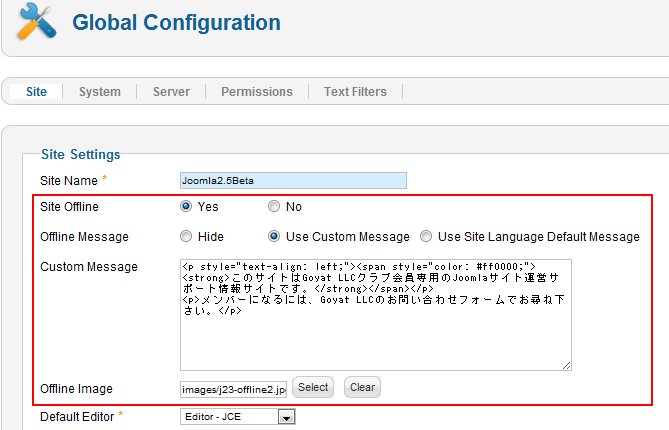This screenshot has height=430, width=669.
Task: Select Use Custom Message option
Action: [274, 236]
